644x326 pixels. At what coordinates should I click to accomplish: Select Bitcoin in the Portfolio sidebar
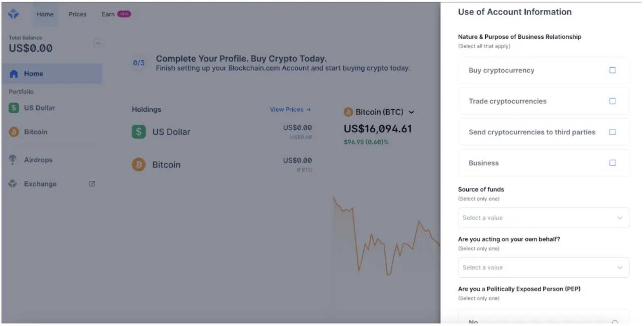(14, 132)
